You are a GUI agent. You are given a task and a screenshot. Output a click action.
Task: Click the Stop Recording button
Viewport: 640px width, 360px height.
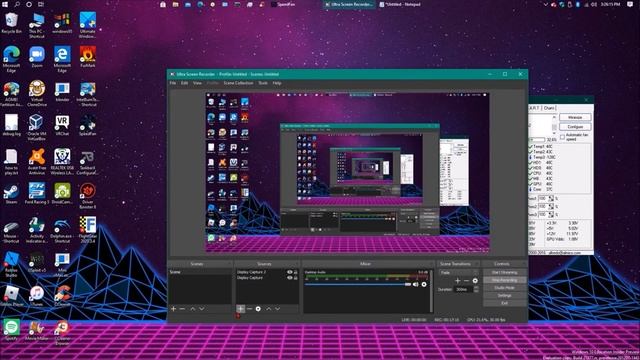tap(504, 280)
